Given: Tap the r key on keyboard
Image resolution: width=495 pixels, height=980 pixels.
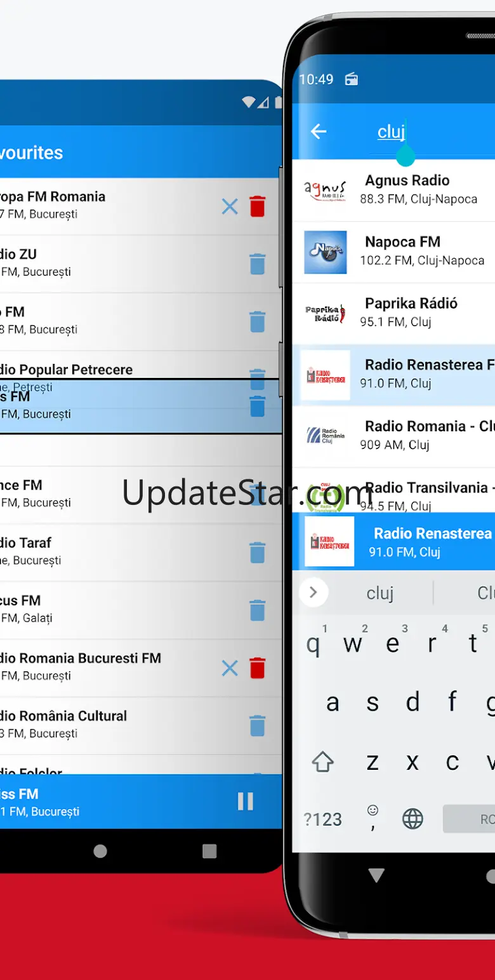Looking at the screenshot, I should pyautogui.click(x=433, y=643).
